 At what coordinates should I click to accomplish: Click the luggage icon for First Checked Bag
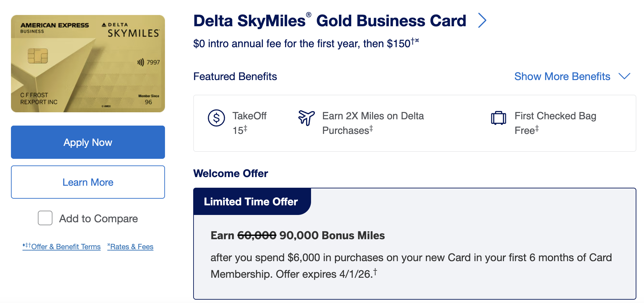pos(498,118)
